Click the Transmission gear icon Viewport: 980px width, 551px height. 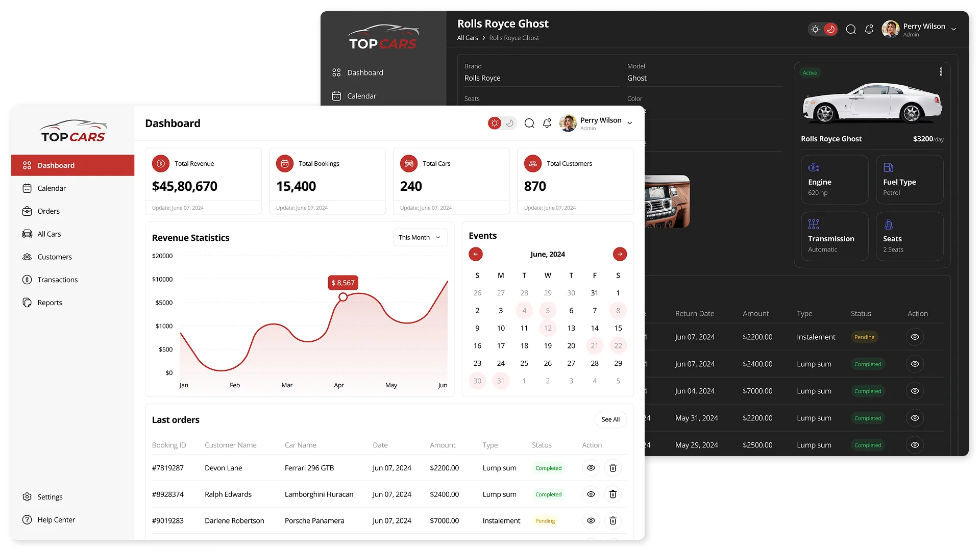(x=814, y=224)
